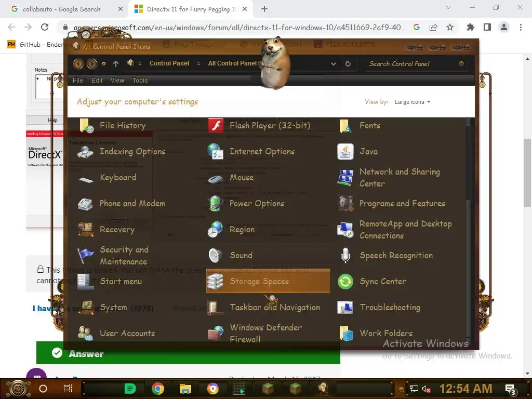Image resolution: width=532 pixels, height=399 pixels.
Task: Click the muted volume tray icon
Action: click(x=426, y=389)
